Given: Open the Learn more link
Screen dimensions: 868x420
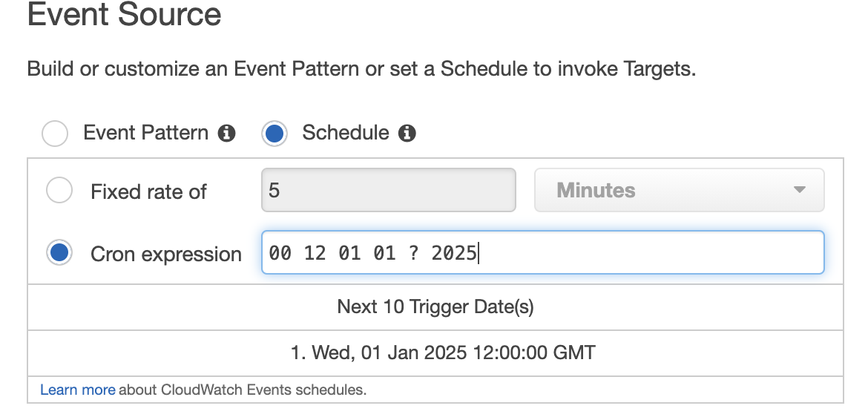Looking at the screenshot, I should coord(78,390).
